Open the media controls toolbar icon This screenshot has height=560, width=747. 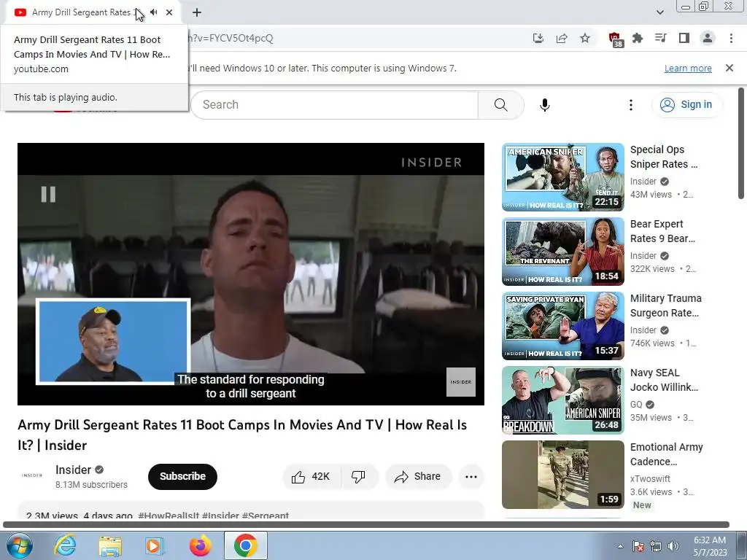660,38
